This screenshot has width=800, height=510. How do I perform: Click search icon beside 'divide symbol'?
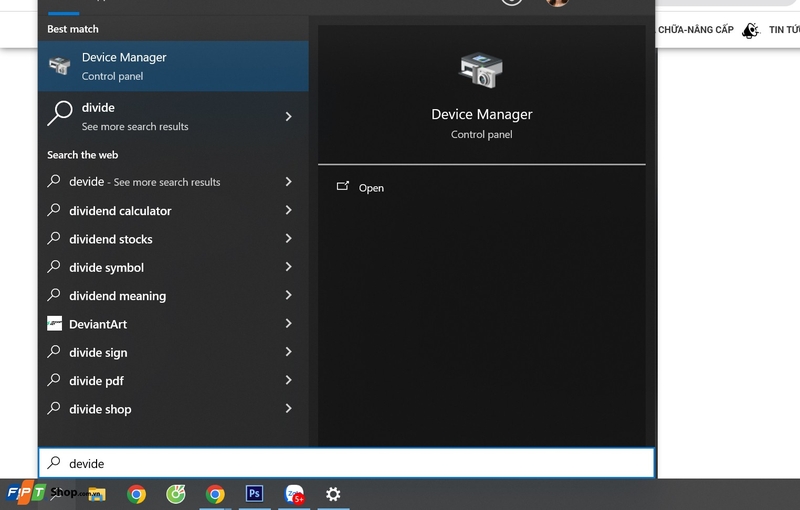click(x=54, y=266)
